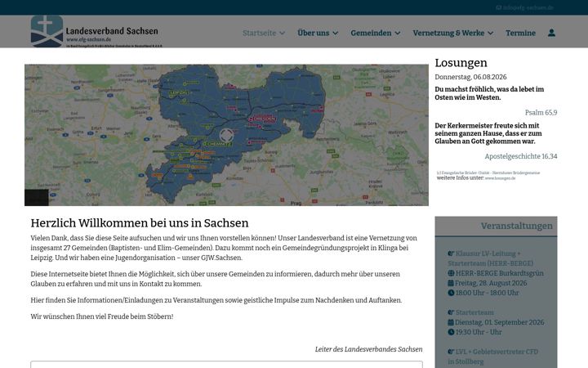Go to the Termine menu item
588x368 pixels.
point(520,33)
